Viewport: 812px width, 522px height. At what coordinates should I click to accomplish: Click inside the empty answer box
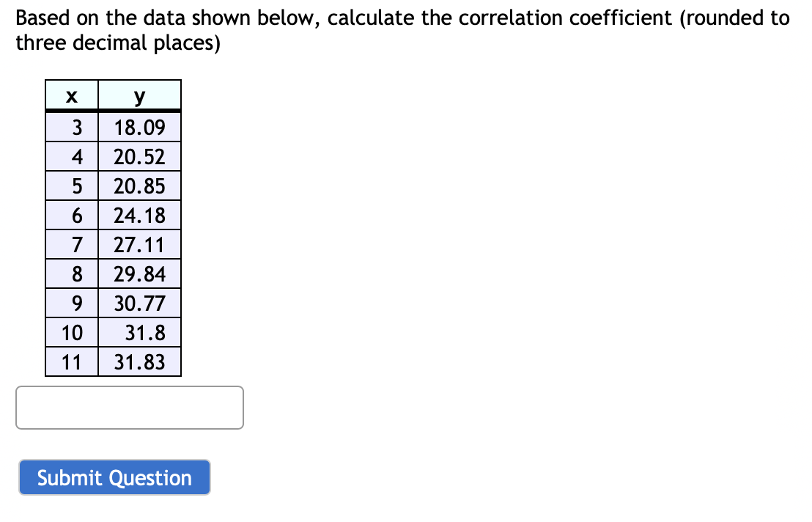pos(129,408)
